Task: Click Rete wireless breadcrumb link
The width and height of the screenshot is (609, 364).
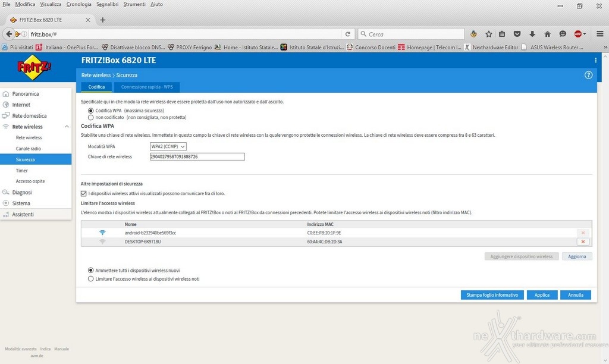Action: click(96, 76)
